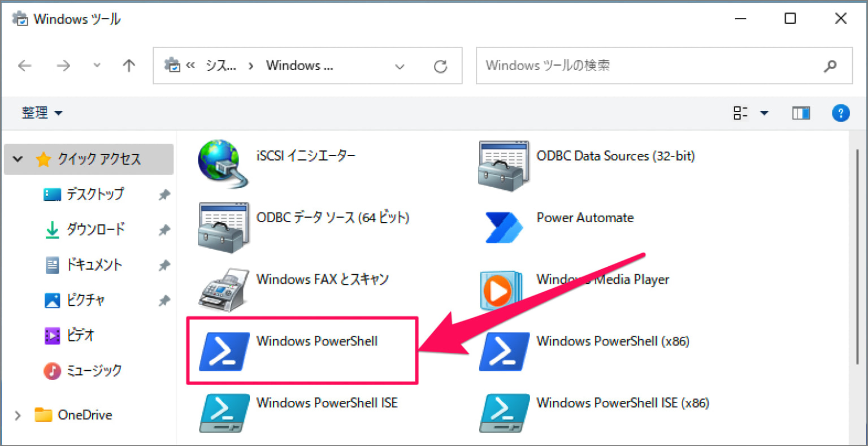Expand the OneDrive tree node

(x=18, y=415)
